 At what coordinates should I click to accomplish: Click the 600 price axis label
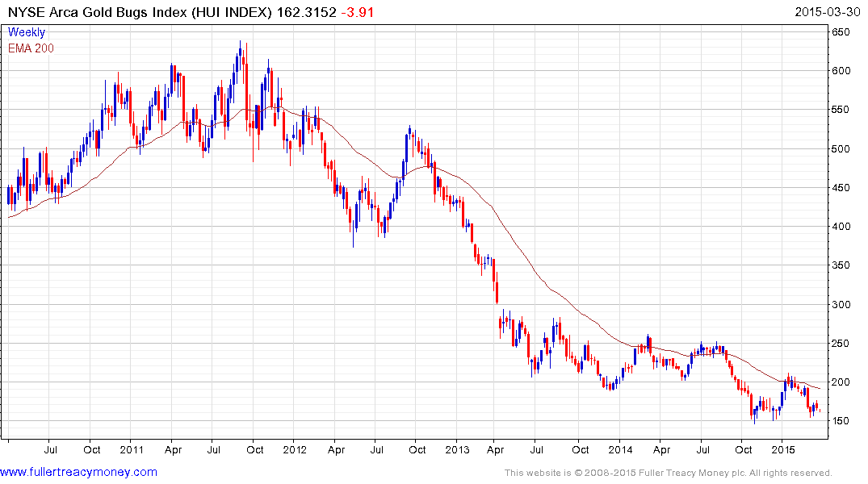841,71
